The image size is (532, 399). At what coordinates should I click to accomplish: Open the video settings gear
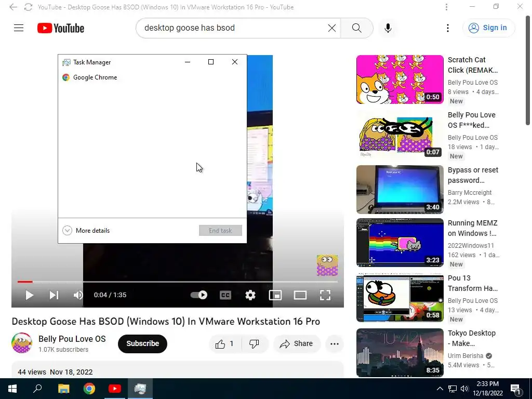tap(250, 295)
